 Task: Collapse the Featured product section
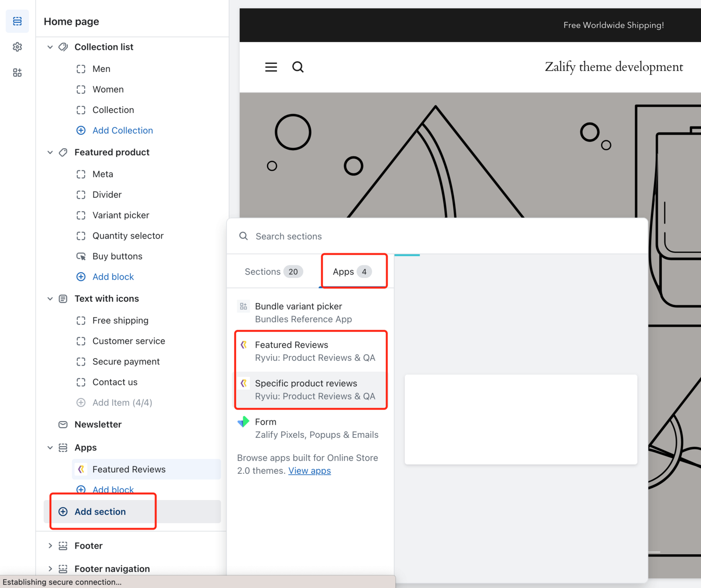[x=50, y=152]
